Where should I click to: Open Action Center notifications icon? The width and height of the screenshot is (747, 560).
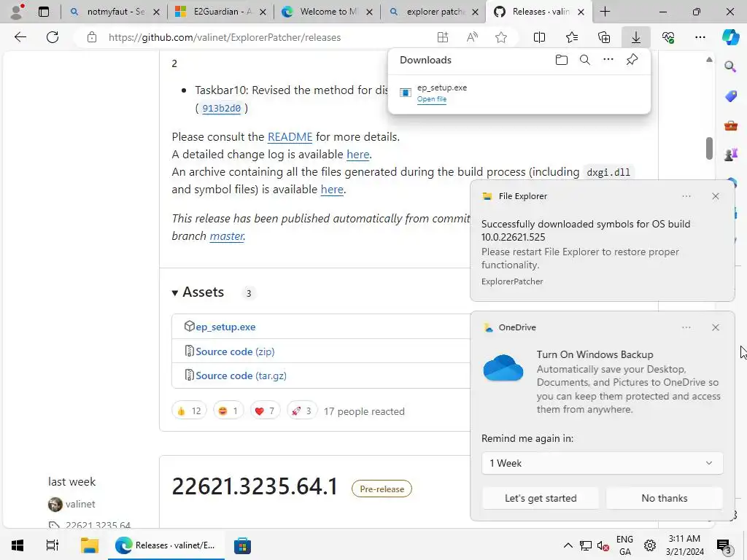coord(724,545)
